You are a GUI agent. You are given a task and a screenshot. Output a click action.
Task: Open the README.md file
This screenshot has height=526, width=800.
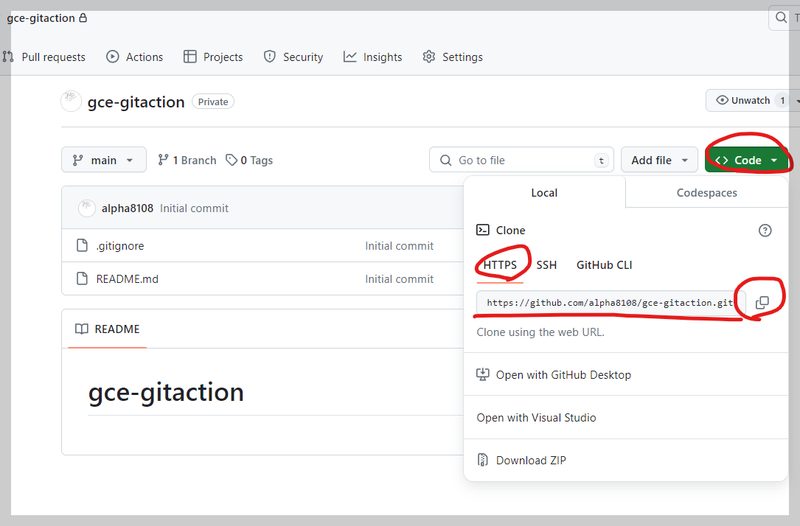(127, 279)
